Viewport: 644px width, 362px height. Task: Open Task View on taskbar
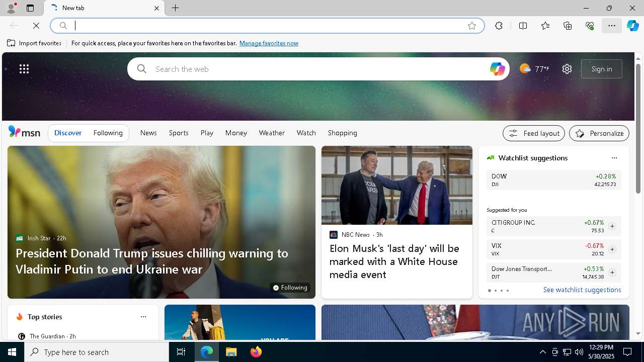pyautogui.click(x=181, y=352)
